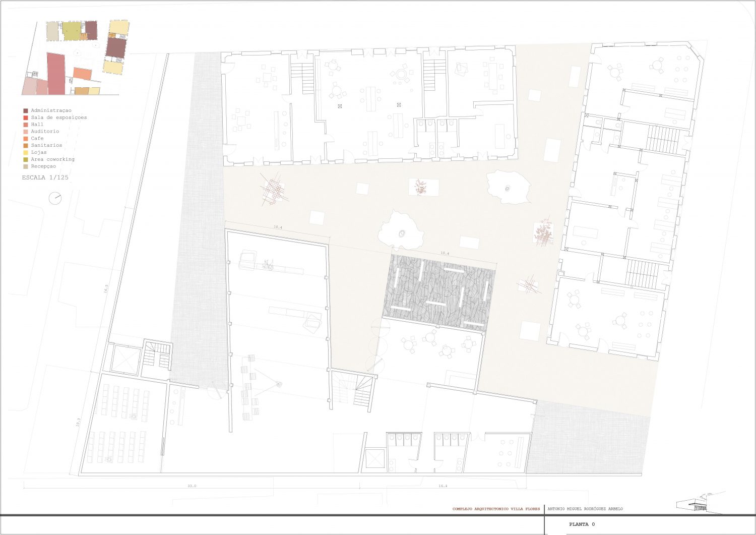Image resolution: width=756 pixels, height=535 pixels.
Task: Click the COMPLEJO ARQUITECTONICO VILLA FLORES title
Action: [496, 509]
